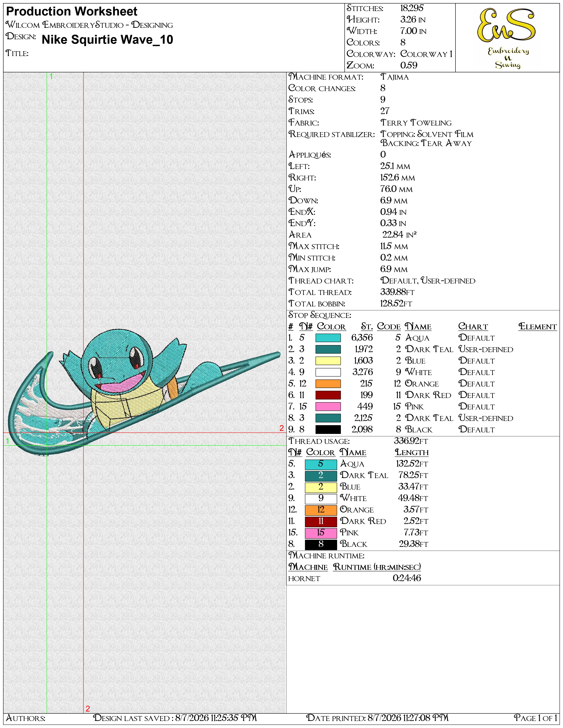563x728 pixels.
Task: Select the fabric value "Terry Toweling"
Action: click(x=416, y=123)
